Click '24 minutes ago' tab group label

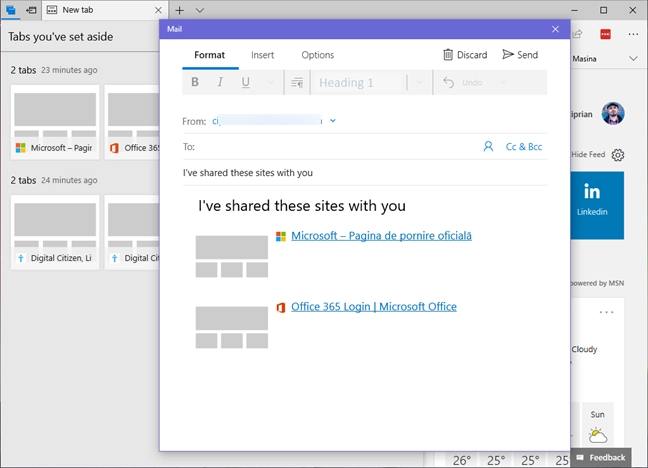point(69,180)
